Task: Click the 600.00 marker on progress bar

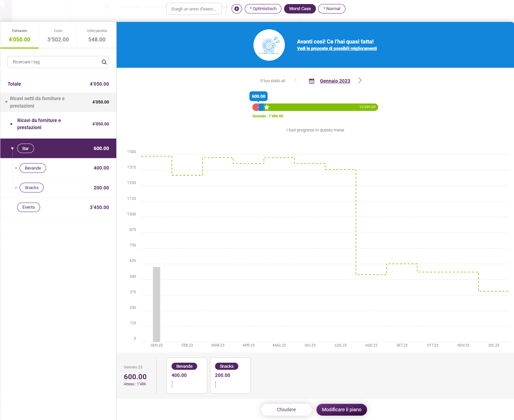Action: (x=259, y=96)
